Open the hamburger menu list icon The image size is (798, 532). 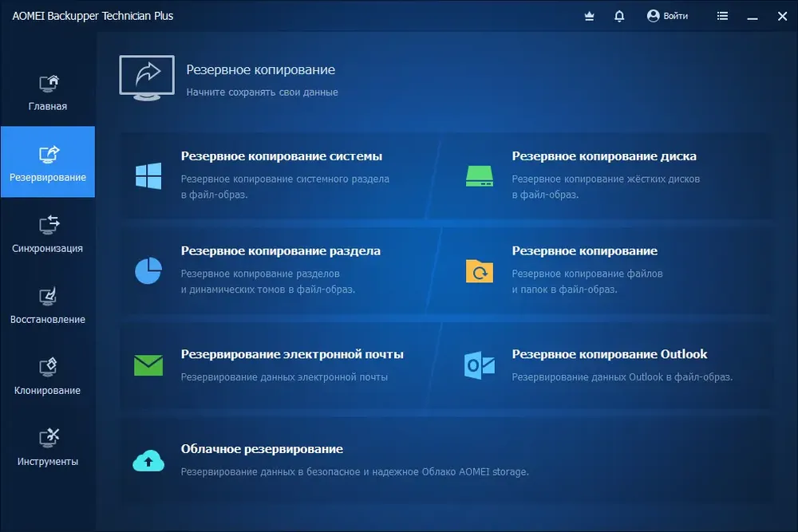click(722, 16)
